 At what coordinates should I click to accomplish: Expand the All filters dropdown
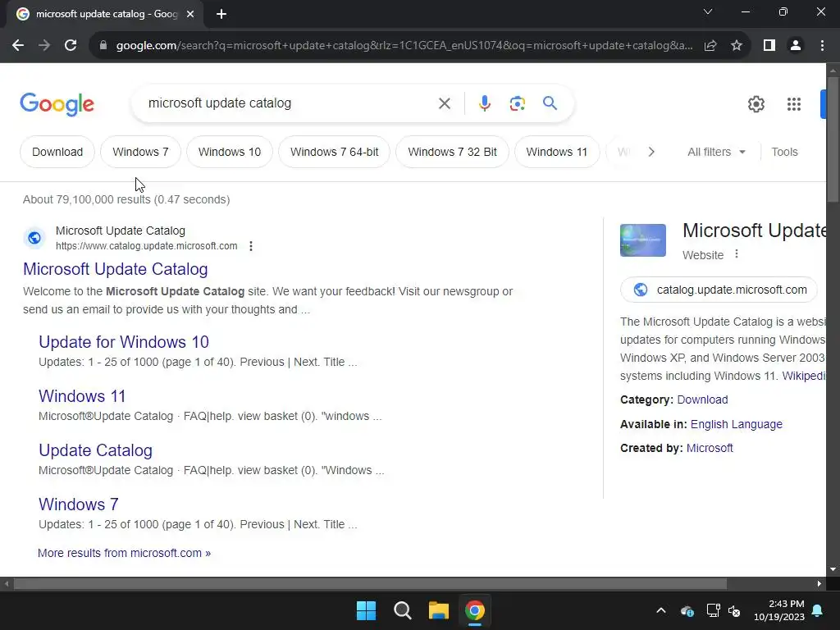tap(716, 152)
